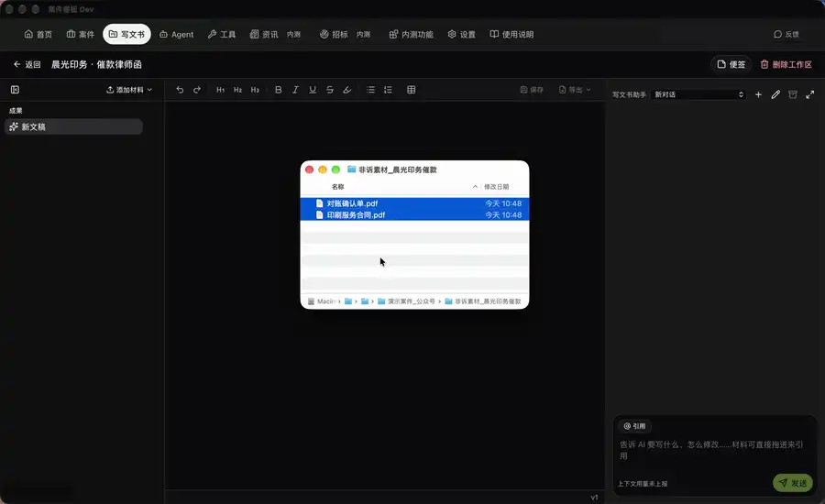825x504 pixels.
Task: Click 演示案件_公众号 in Finder path bar
Action: [x=407, y=301]
